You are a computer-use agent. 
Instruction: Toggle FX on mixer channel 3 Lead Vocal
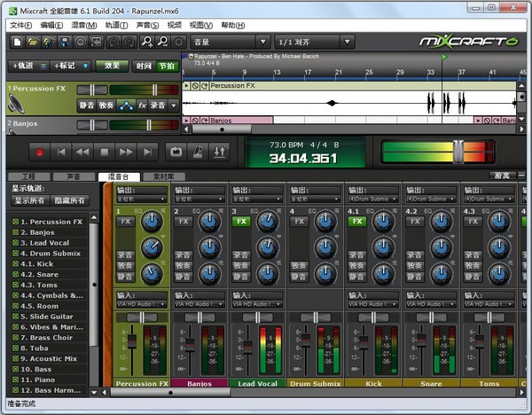pos(241,222)
